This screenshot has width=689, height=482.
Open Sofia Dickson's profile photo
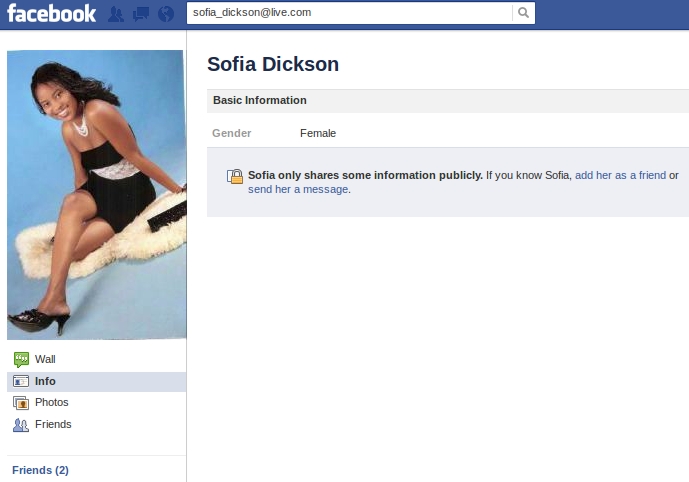(97, 195)
